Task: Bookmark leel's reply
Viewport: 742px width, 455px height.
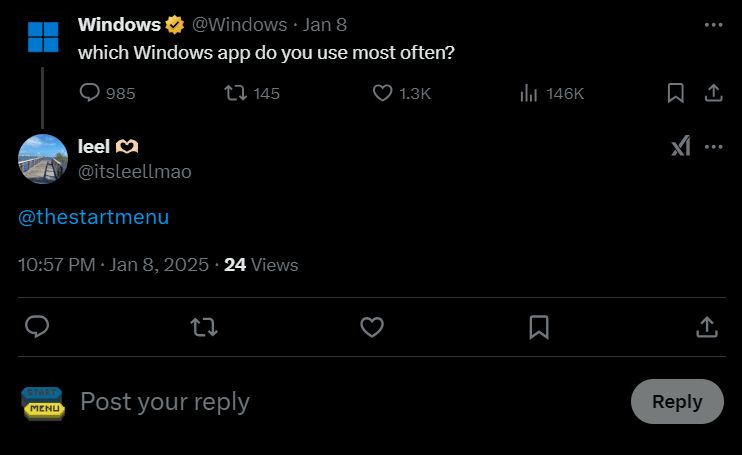Action: click(539, 327)
